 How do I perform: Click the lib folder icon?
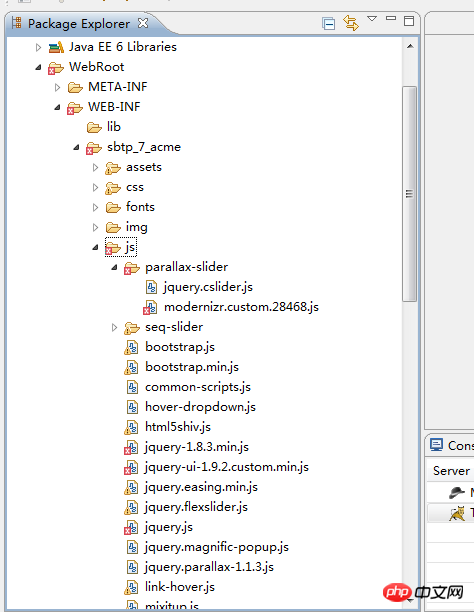94,127
